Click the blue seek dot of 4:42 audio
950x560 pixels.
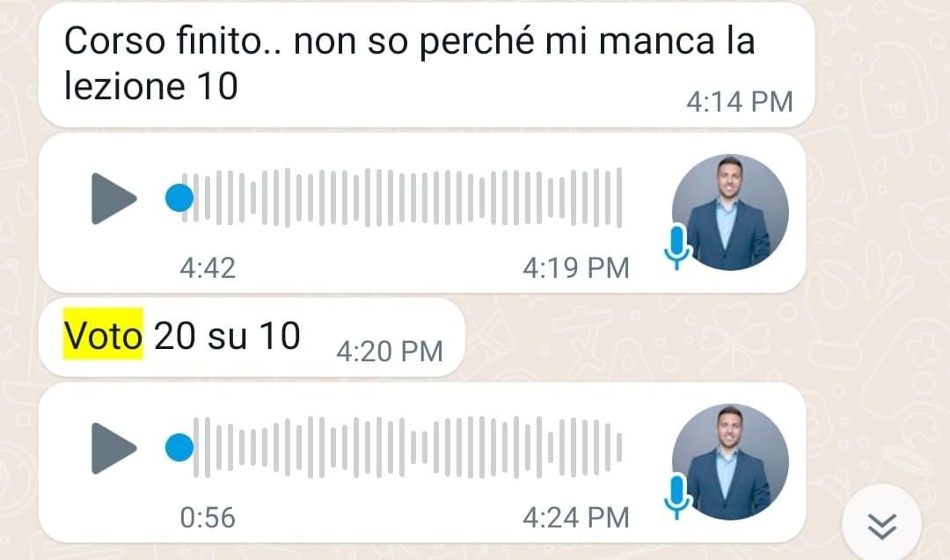point(179,198)
